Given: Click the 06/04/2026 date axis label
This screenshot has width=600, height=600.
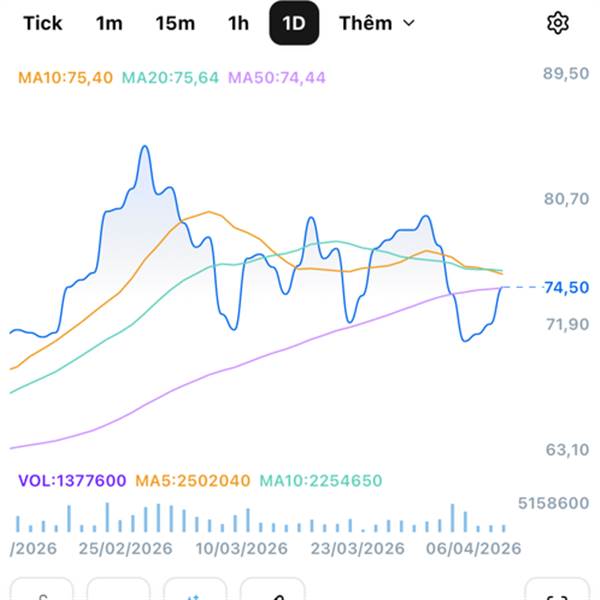Looking at the screenshot, I should point(473,549).
